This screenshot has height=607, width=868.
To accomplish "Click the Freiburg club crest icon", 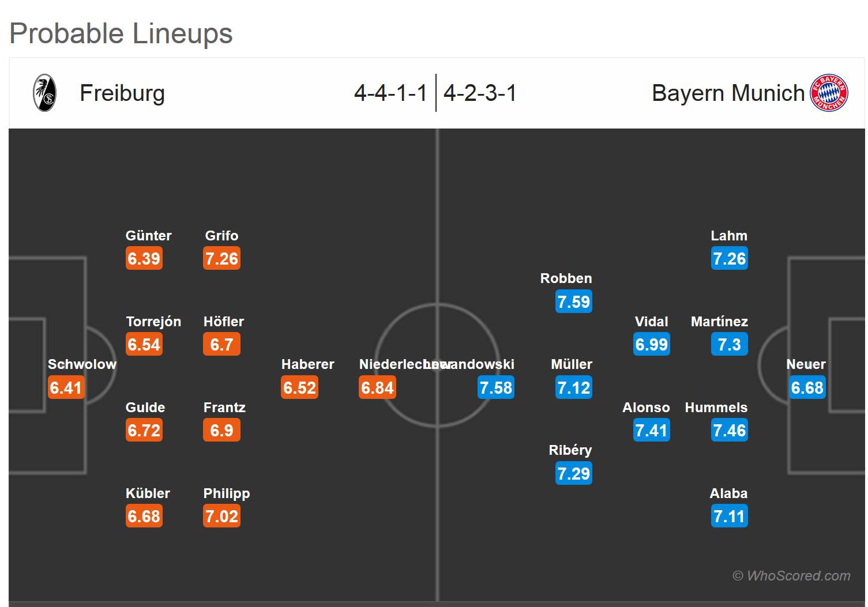I will (x=44, y=93).
